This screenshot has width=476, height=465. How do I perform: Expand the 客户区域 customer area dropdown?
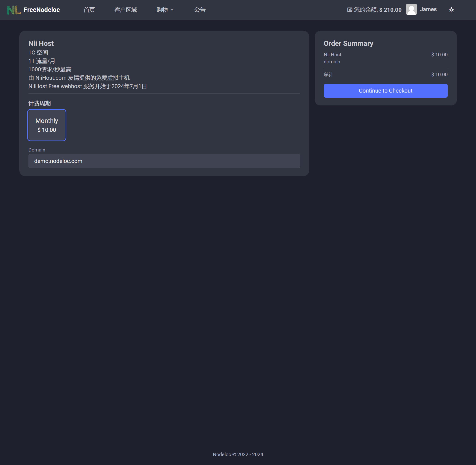tap(125, 9)
